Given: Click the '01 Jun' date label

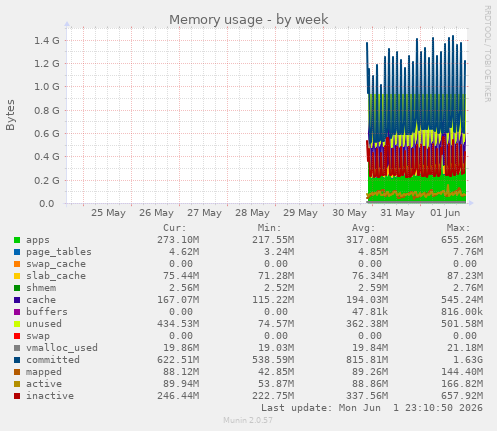Looking at the screenshot, I should (x=445, y=213).
